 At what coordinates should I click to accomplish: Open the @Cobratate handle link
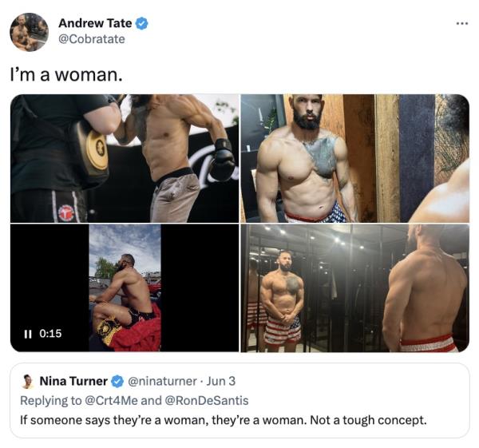(92, 39)
